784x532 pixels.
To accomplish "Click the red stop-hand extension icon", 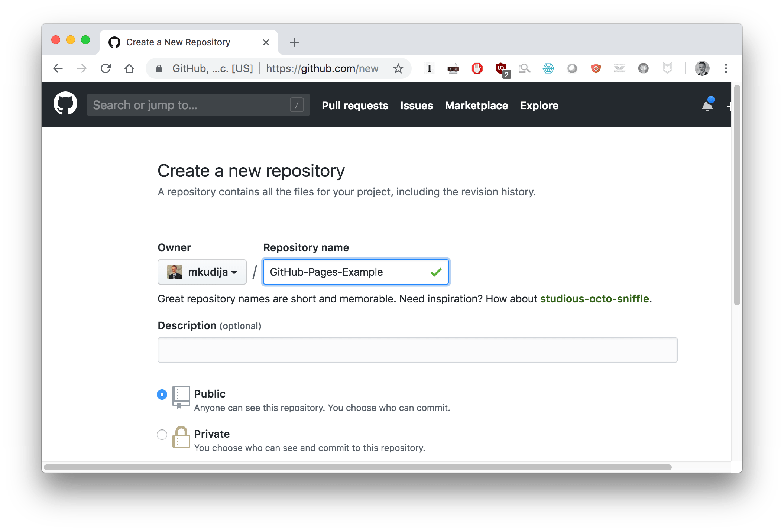I will (x=477, y=68).
